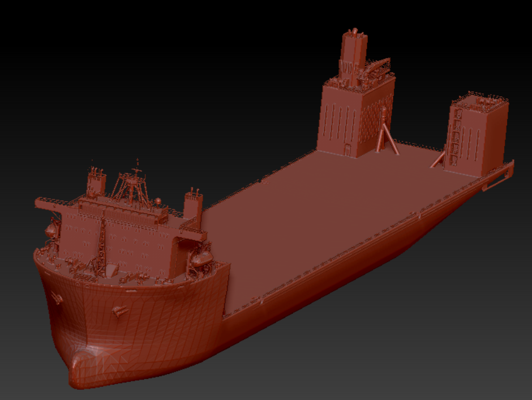532x400 pixels.
Task: Click the lifeboat under the left bridge wing
Action: [51, 229]
